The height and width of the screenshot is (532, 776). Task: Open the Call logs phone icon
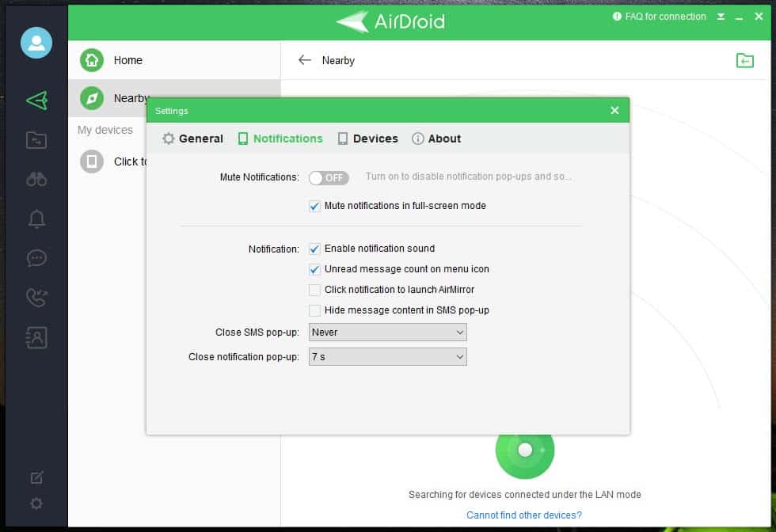36,298
